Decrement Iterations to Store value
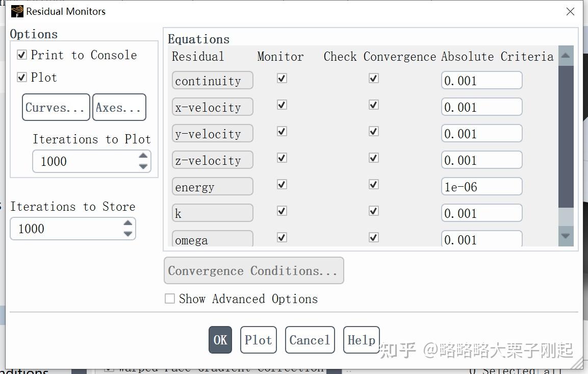Image resolution: width=588 pixels, height=374 pixels. [127, 233]
